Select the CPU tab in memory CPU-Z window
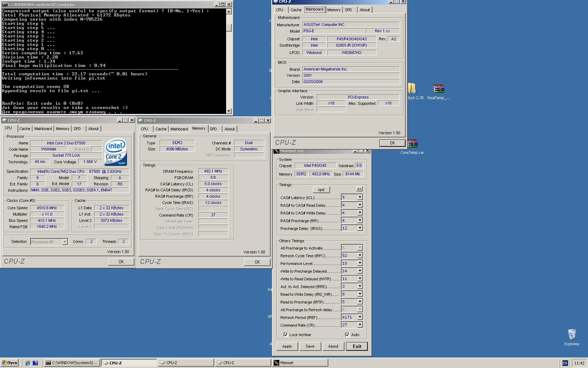 click(145, 129)
